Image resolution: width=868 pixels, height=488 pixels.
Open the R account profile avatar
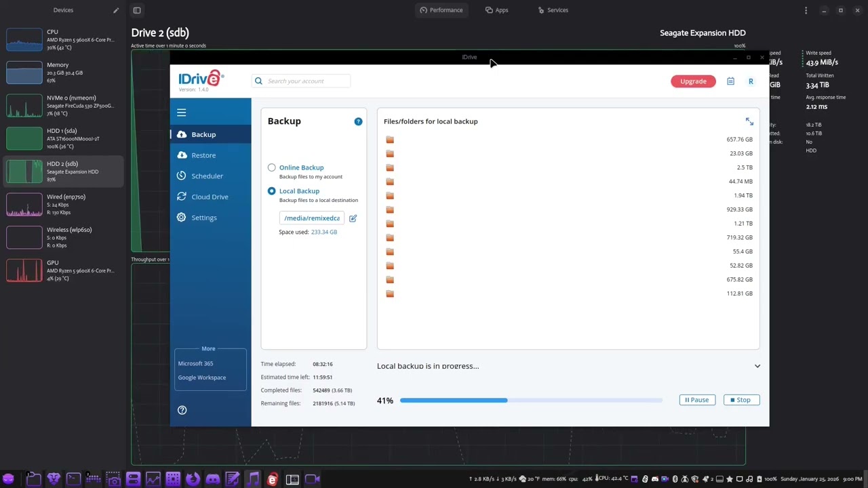tap(751, 81)
